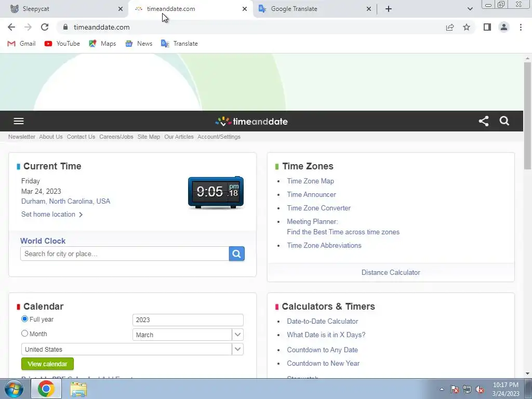The height and width of the screenshot is (399, 532).
Task: Select the Full year radio button
Action: point(24,319)
